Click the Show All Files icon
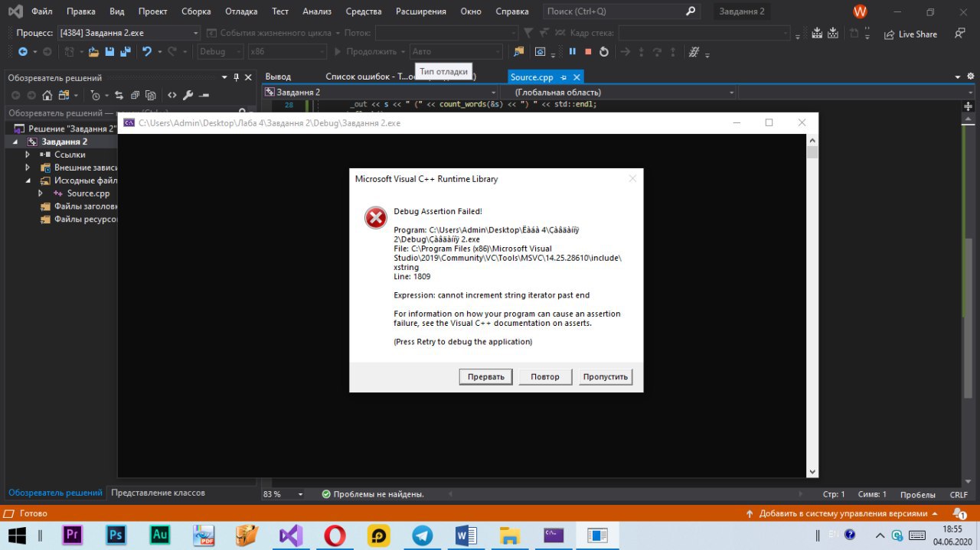 (x=151, y=96)
